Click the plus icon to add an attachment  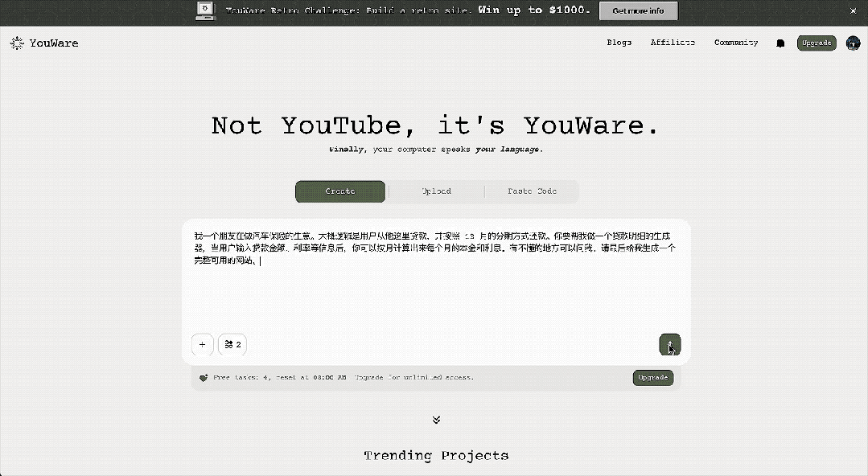tap(202, 344)
